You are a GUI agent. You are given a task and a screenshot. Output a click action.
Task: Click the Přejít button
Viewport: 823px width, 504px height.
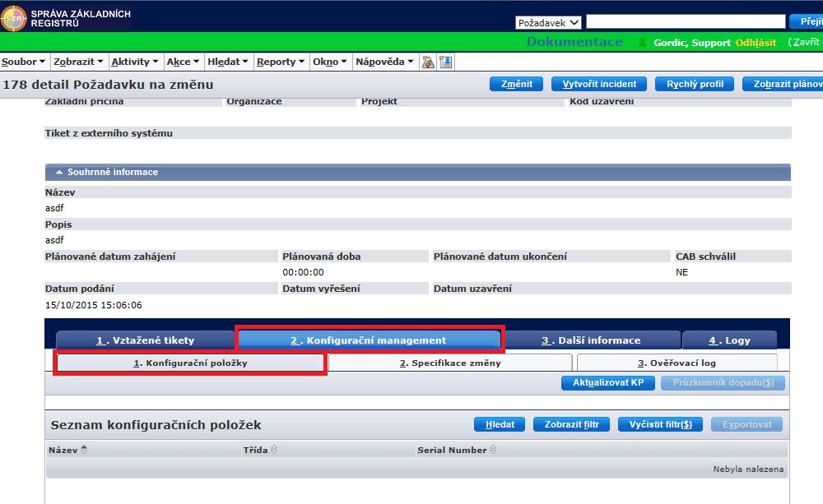point(807,21)
